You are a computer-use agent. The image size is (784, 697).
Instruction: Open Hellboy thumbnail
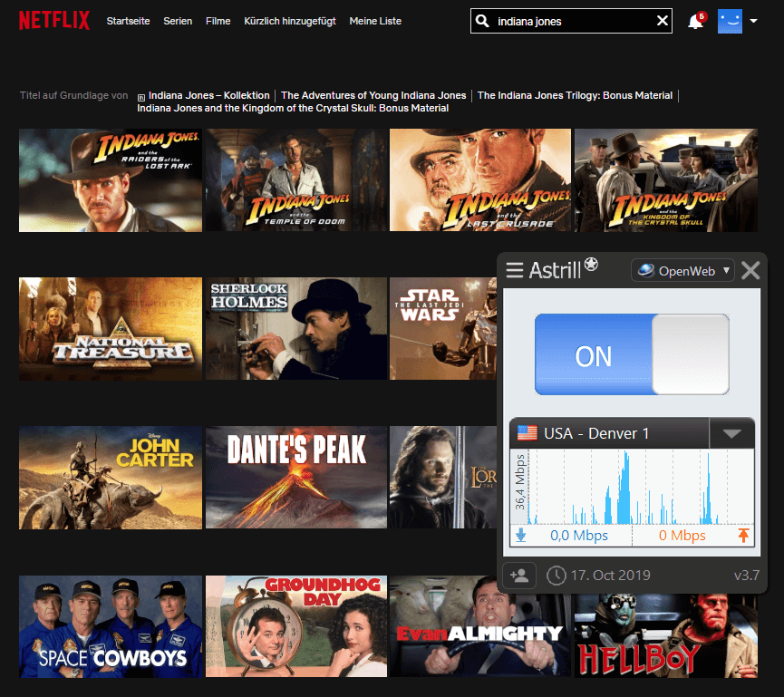click(665, 636)
